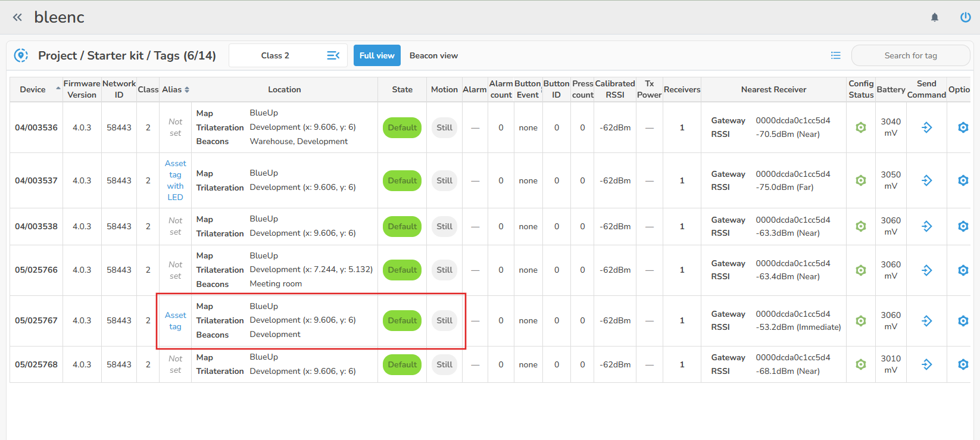Click Default state badge for tag 04/003538
The image size is (980, 440).
(402, 227)
